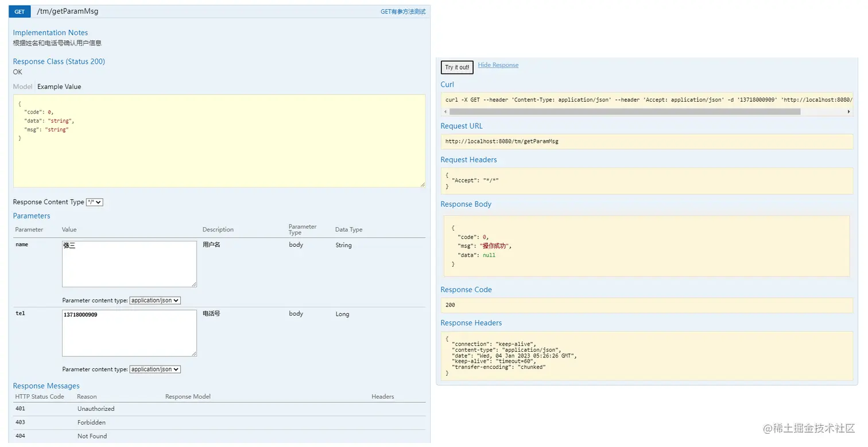868x447 pixels.
Task: Open the /tm/getParamMsg endpoint path
Action: [x=67, y=11]
